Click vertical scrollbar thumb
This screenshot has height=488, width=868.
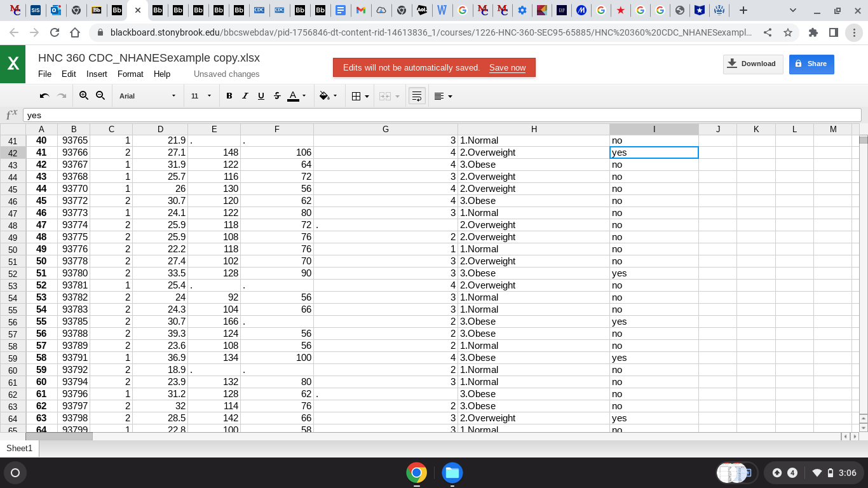pyautogui.click(x=863, y=139)
